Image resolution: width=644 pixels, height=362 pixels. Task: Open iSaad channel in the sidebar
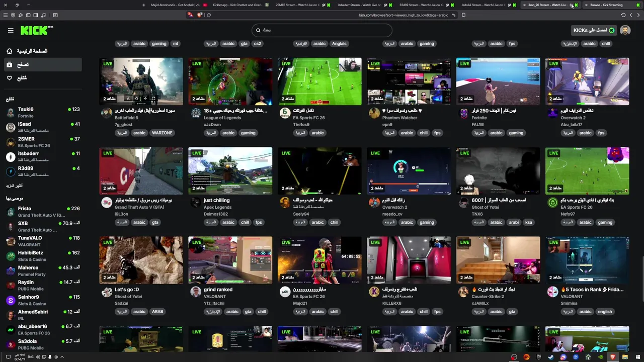click(43, 127)
